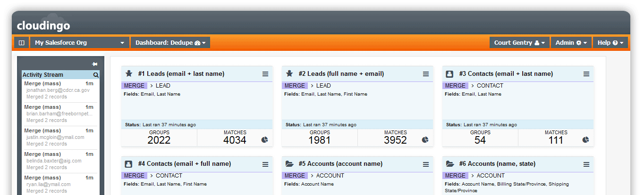Open menu for #2 Leads card
Image resolution: width=644 pixels, height=195 pixels.
coord(426,74)
